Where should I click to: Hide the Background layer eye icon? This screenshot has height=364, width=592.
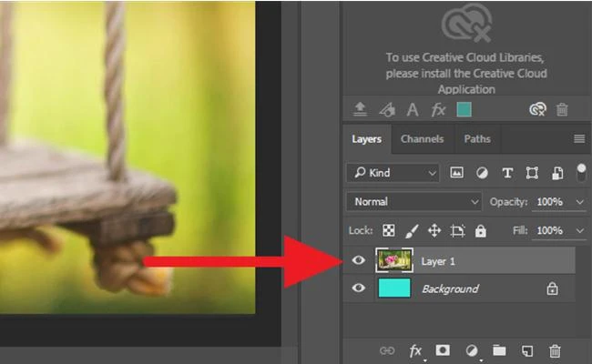coord(358,288)
